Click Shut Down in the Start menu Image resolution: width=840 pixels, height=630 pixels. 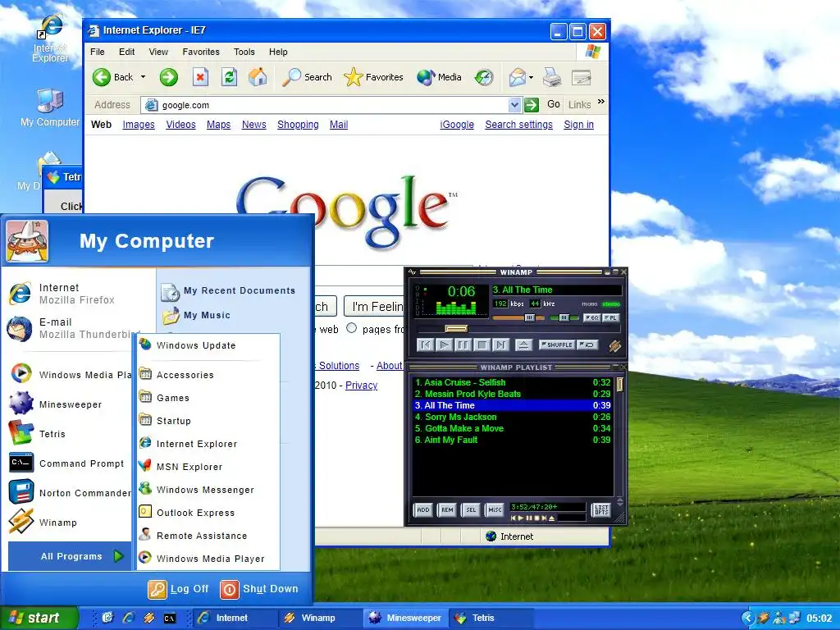258,589
